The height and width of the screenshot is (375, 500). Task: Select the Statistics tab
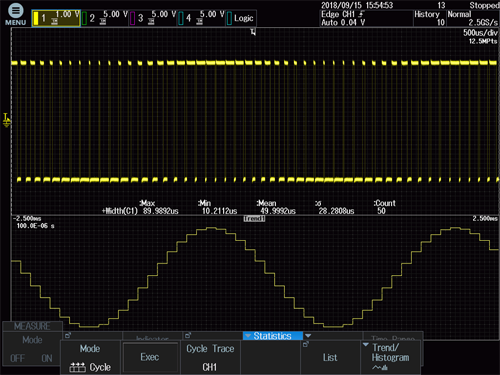coord(273,336)
